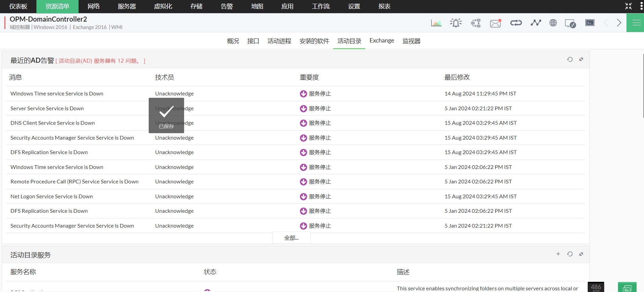
Task: Expand the 最近的AD告警 widget to full view
Action: pyautogui.click(x=581, y=60)
